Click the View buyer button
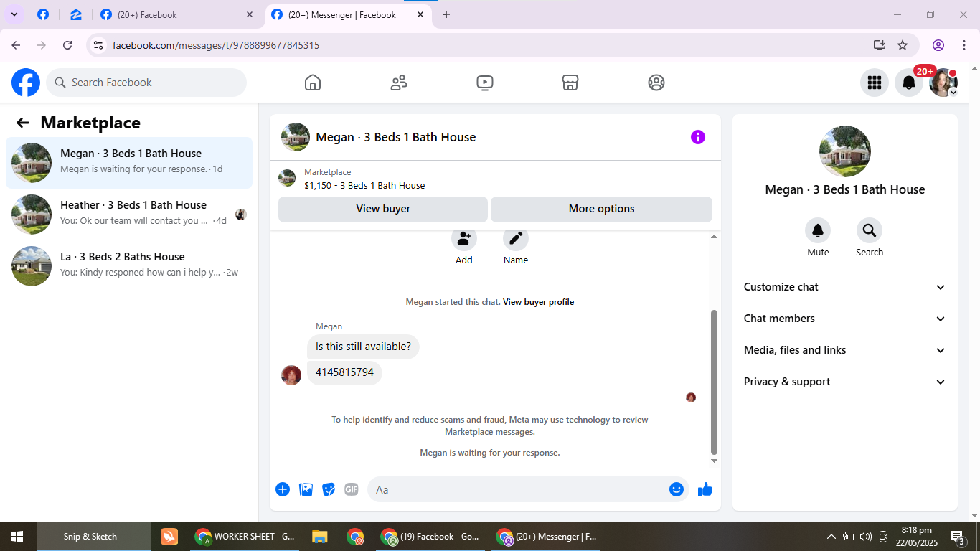The width and height of the screenshot is (980, 551). (383, 209)
